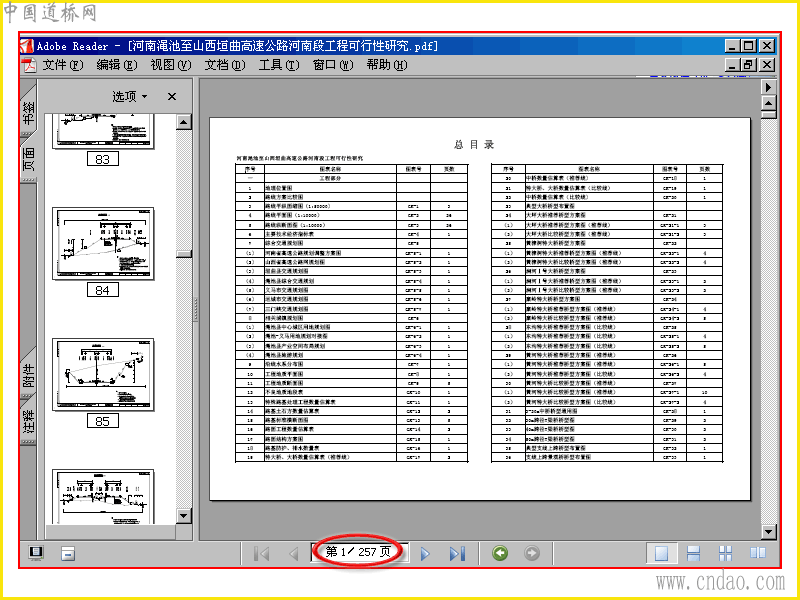Select single page layout icon
Viewport: 800px width, 600px height.
(x=662, y=553)
